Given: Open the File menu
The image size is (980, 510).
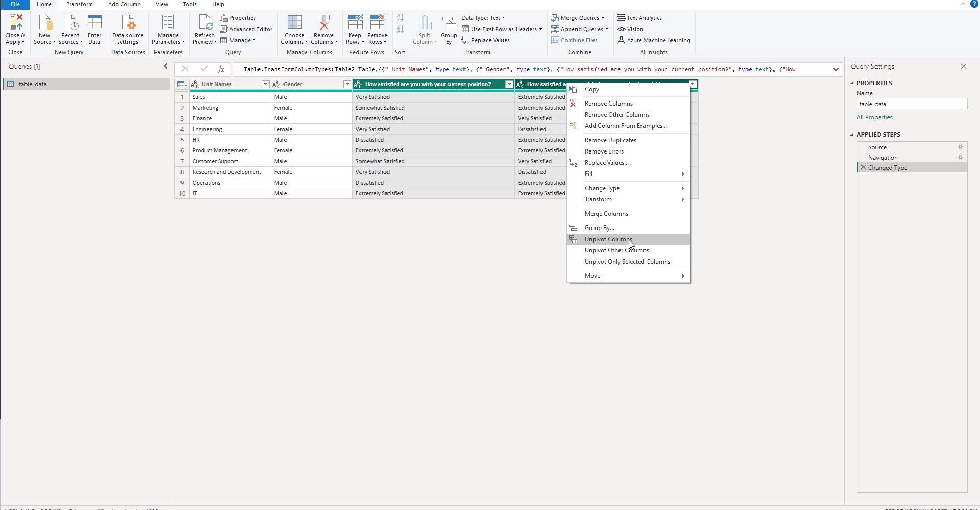Looking at the screenshot, I should click(15, 4).
